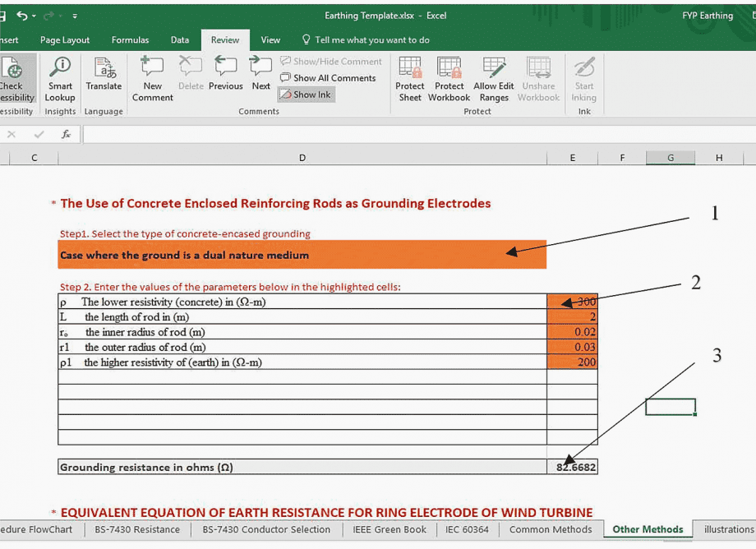This screenshot has height=549, width=756.
Task: Select outer radius cell value 0.03
Action: [572, 347]
